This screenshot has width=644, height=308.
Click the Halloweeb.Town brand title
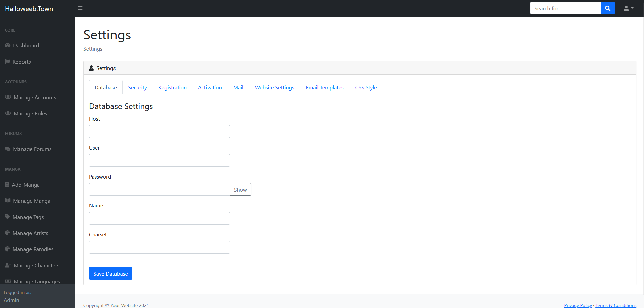[x=29, y=9]
